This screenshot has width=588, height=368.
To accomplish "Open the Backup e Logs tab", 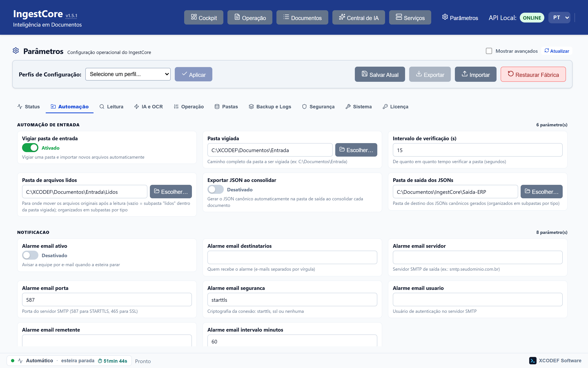I will pyautogui.click(x=270, y=107).
